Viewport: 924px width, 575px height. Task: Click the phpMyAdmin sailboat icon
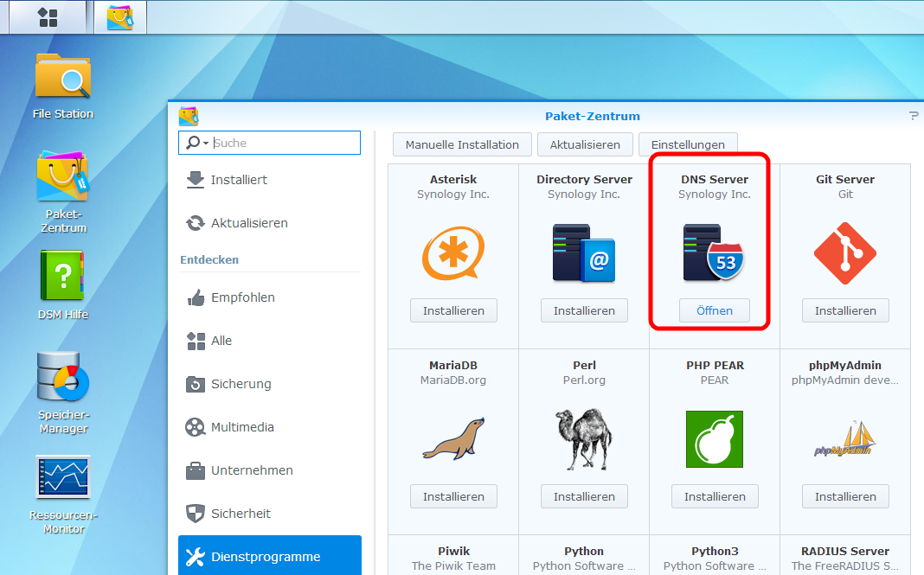coord(845,439)
